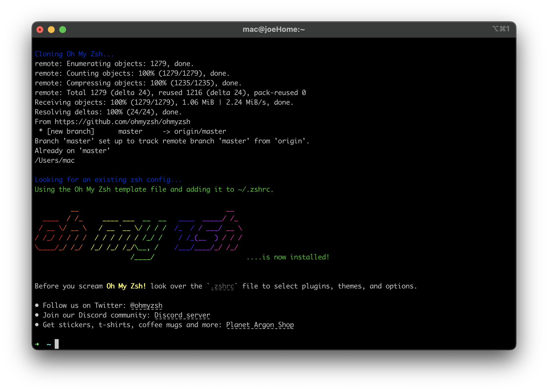This screenshot has width=548, height=392.
Task: Click the red close window button
Action: [40, 30]
